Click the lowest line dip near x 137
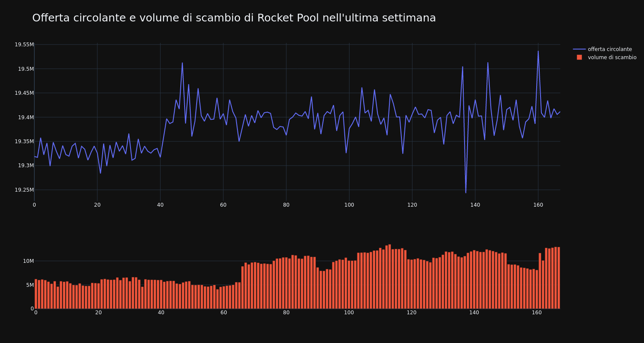 point(466,193)
